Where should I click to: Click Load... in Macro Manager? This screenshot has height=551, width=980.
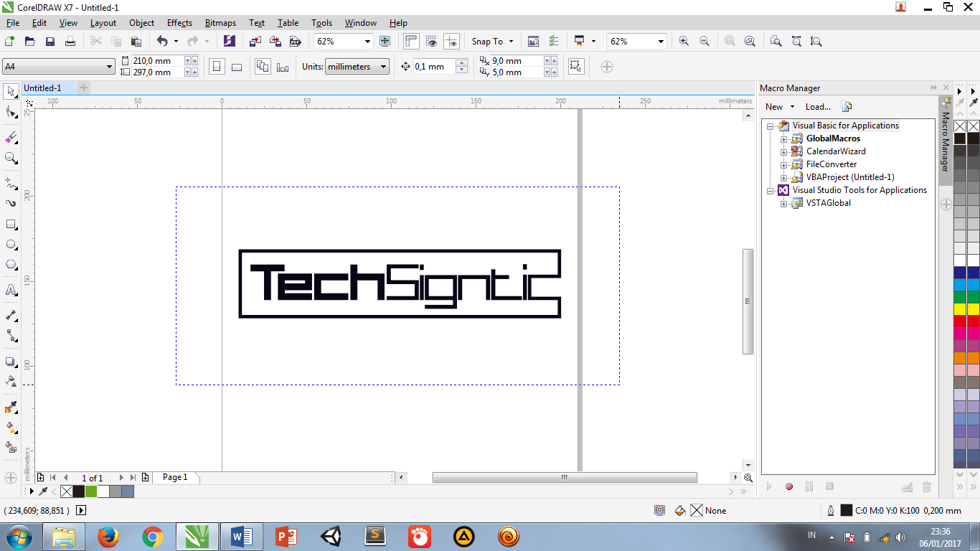point(818,107)
